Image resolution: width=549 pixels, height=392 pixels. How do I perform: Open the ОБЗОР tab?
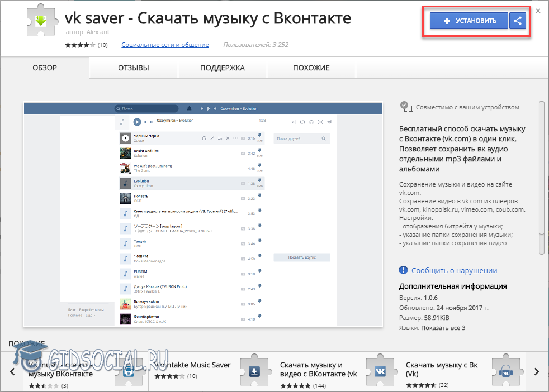click(x=45, y=68)
